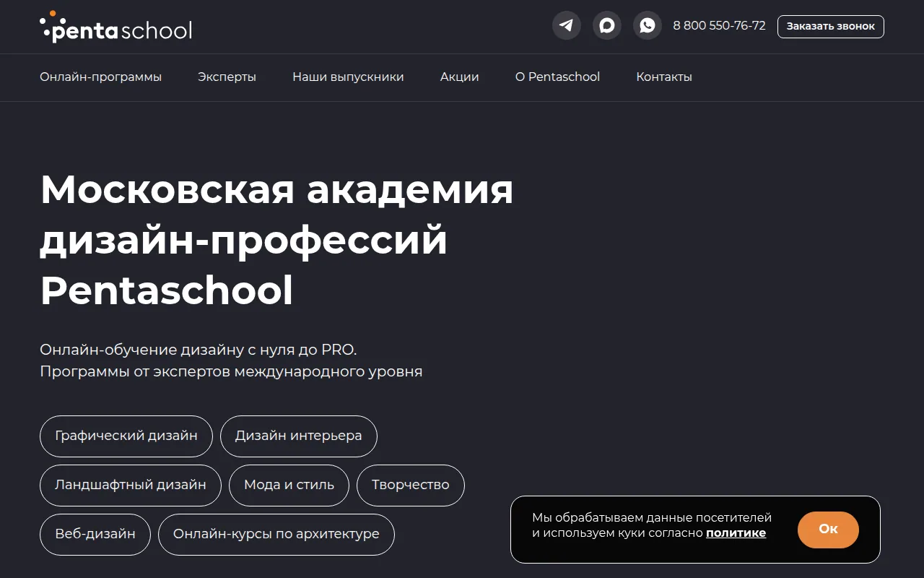
Task: Open the политике link in cookie notice
Action: [x=736, y=533]
